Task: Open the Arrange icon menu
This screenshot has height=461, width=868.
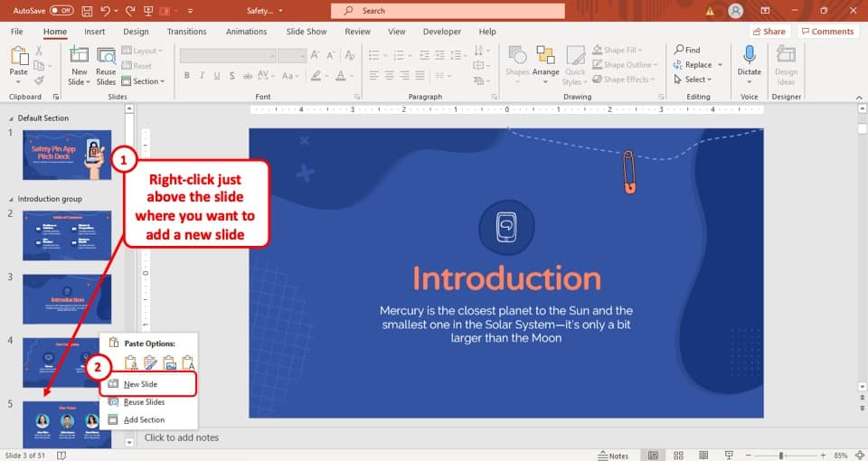Action: click(x=545, y=55)
